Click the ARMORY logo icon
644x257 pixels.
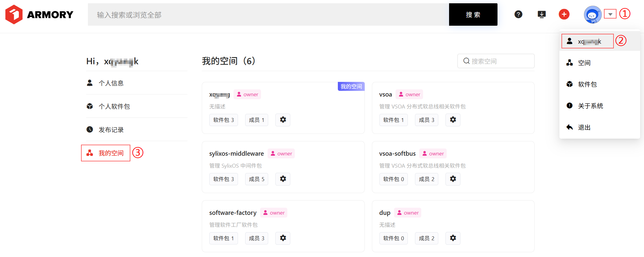coord(14,14)
